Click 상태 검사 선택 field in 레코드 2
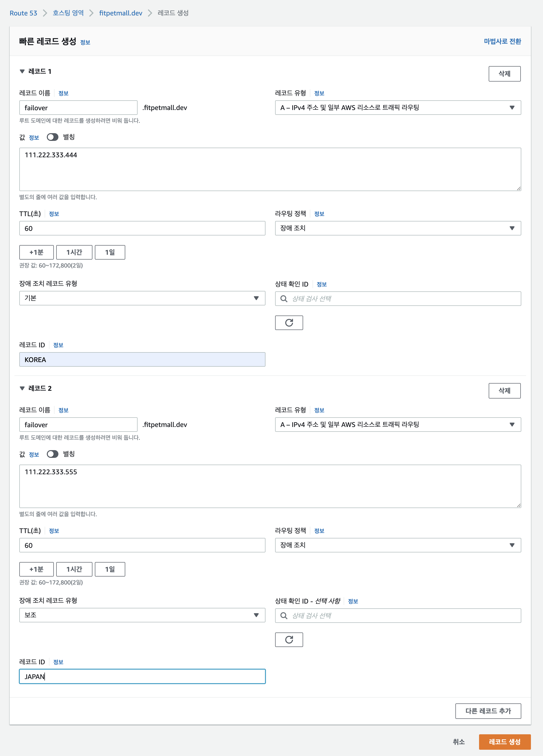 pos(398,616)
